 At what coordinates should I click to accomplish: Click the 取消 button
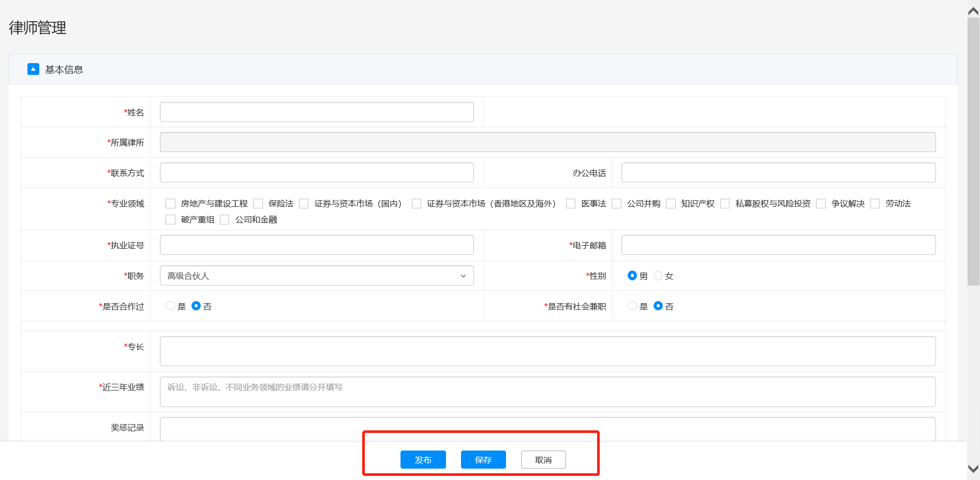(543, 460)
